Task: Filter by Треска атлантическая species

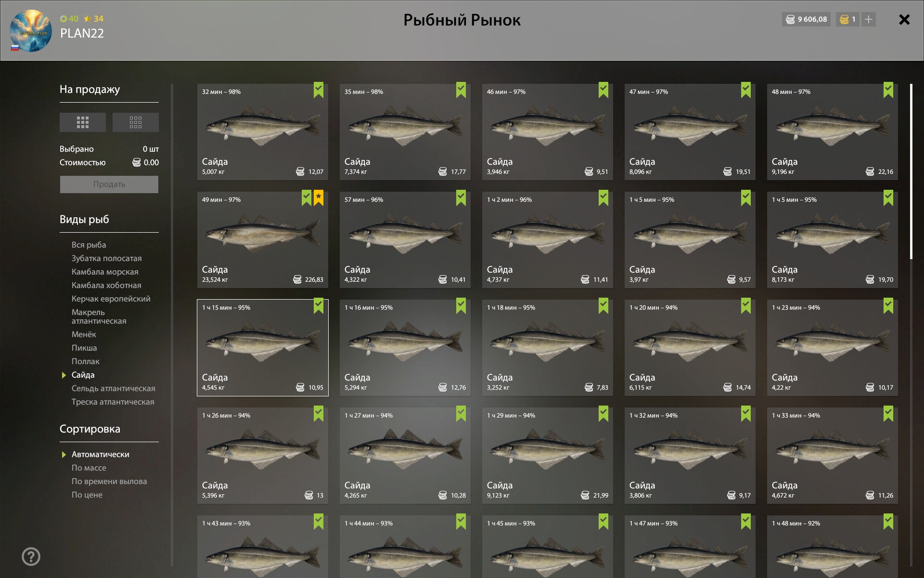Action: (x=113, y=402)
